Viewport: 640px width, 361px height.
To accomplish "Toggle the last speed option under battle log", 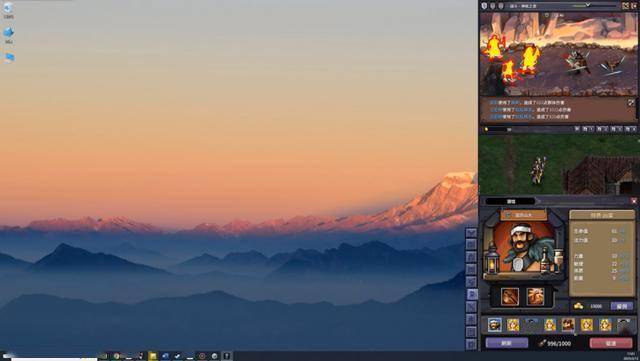I will pos(631,129).
